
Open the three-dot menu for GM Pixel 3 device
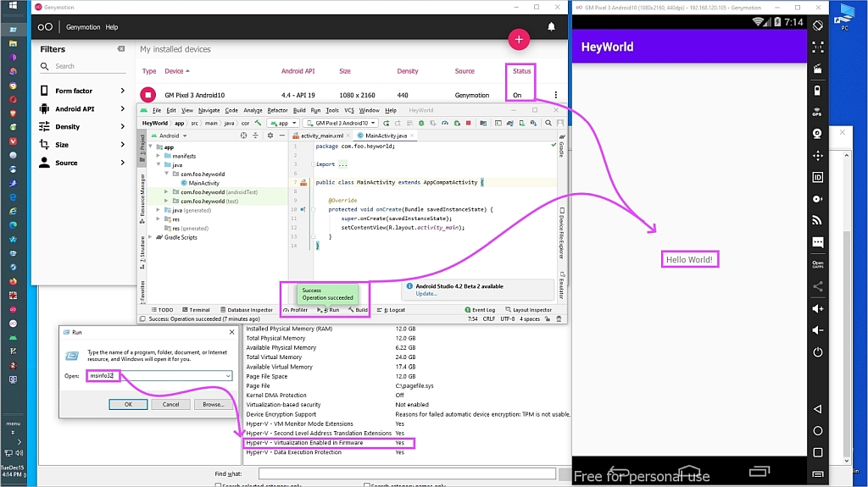pos(556,95)
